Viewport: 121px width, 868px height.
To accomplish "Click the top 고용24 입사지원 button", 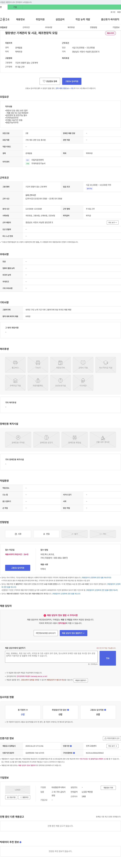I will (72, 81).
